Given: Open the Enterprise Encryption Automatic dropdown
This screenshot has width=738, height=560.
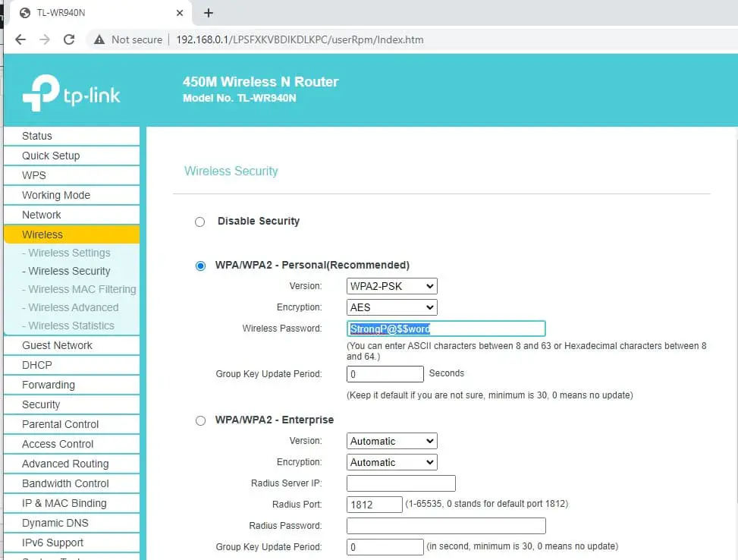Looking at the screenshot, I should click(x=391, y=462).
